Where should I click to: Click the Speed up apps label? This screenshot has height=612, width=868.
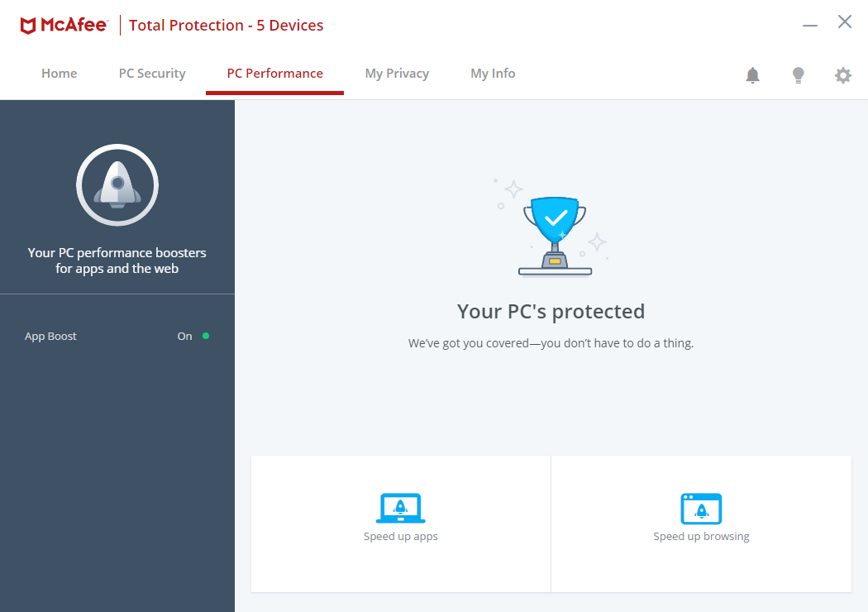click(x=401, y=536)
